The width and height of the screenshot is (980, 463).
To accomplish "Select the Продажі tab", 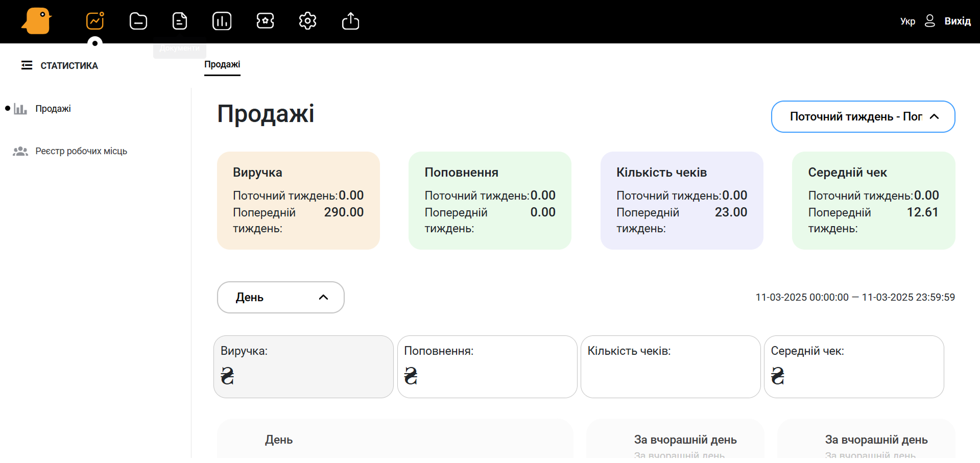I will coord(222,65).
